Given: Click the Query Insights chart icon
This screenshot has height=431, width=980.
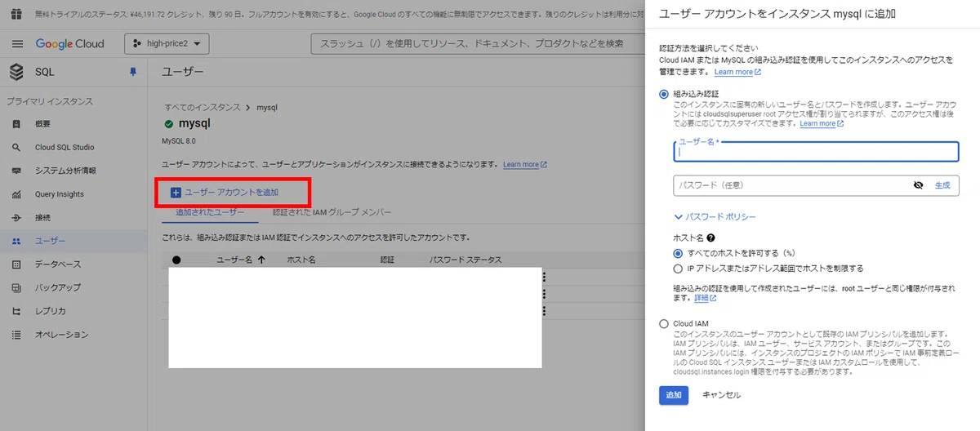Looking at the screenshot, I should tap(16, 194).
